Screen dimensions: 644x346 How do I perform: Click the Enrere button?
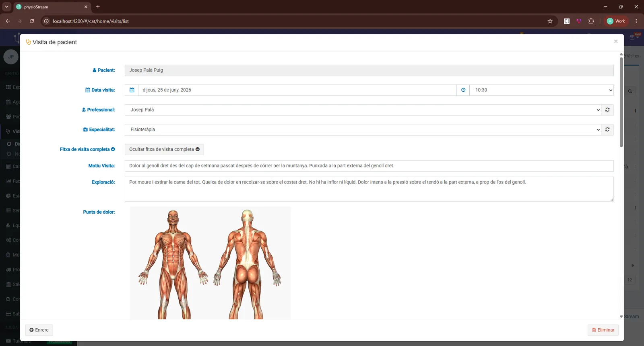39,330
